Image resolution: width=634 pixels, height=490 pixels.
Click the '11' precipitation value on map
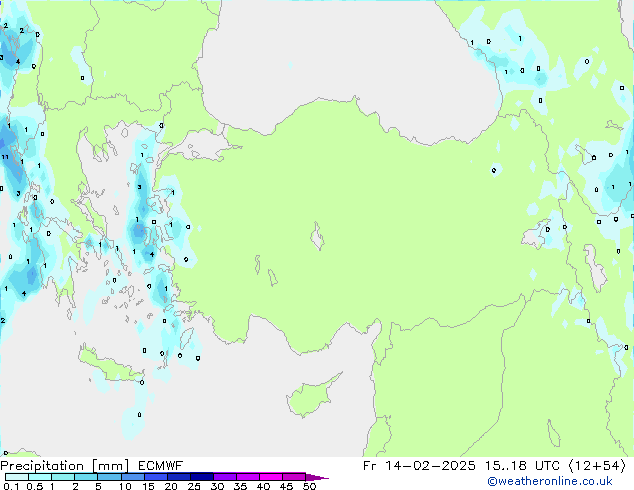pos(5,157)
